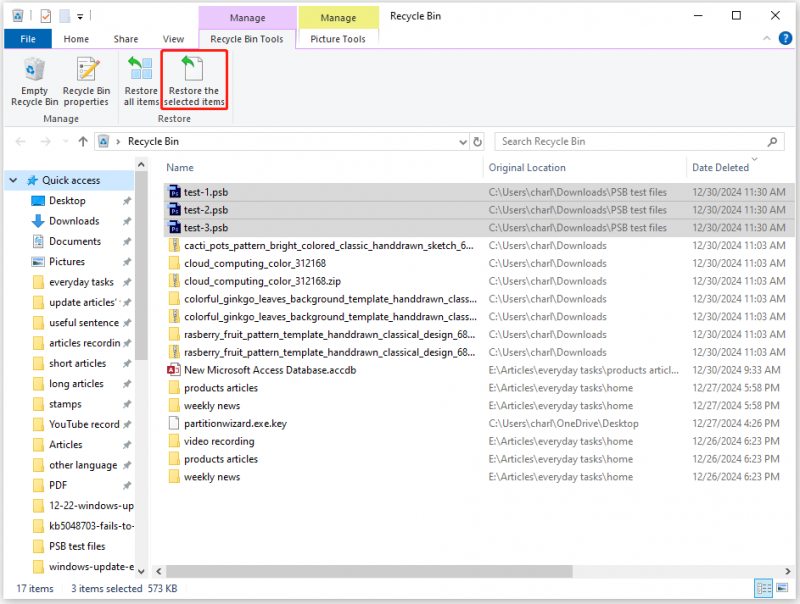
Task: Select Recycle Bin Tools tab
Action: tap(246, 39)
